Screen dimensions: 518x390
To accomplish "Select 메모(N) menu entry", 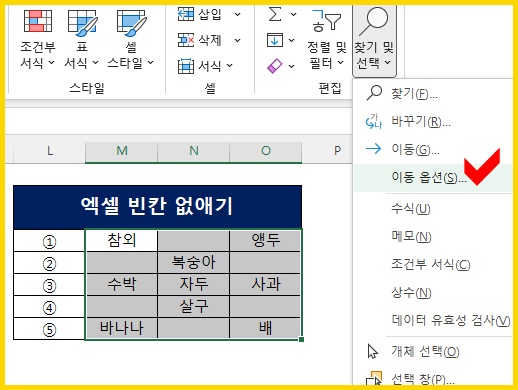I will (x=432, y=237).
